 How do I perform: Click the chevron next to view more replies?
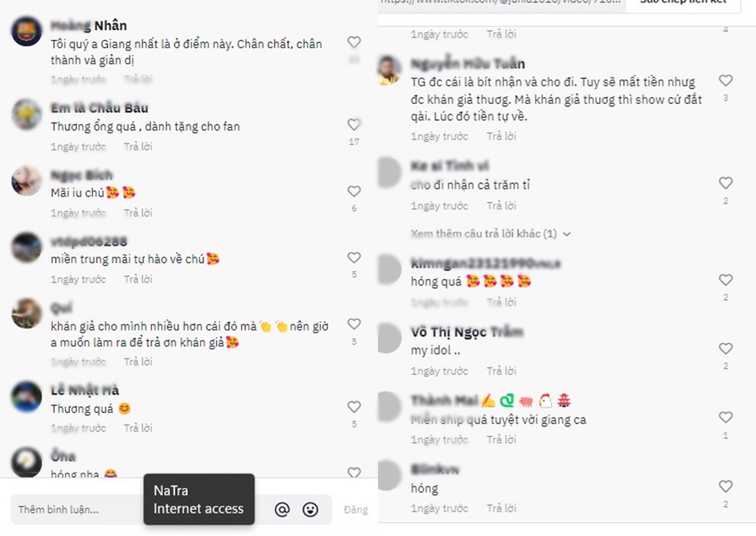pyautogui.click(x=566, y=234)
